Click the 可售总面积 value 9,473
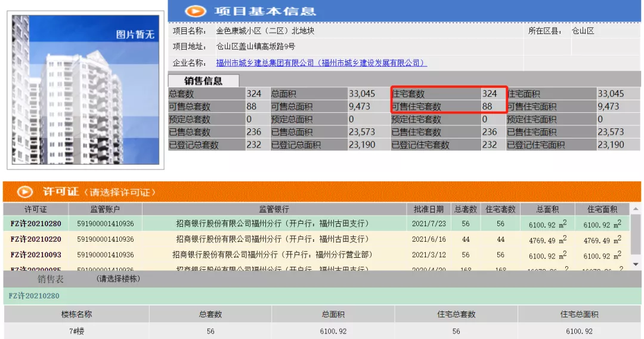This screenshot has height=339, width=644. pyautogui.click(x=360, y=106)
